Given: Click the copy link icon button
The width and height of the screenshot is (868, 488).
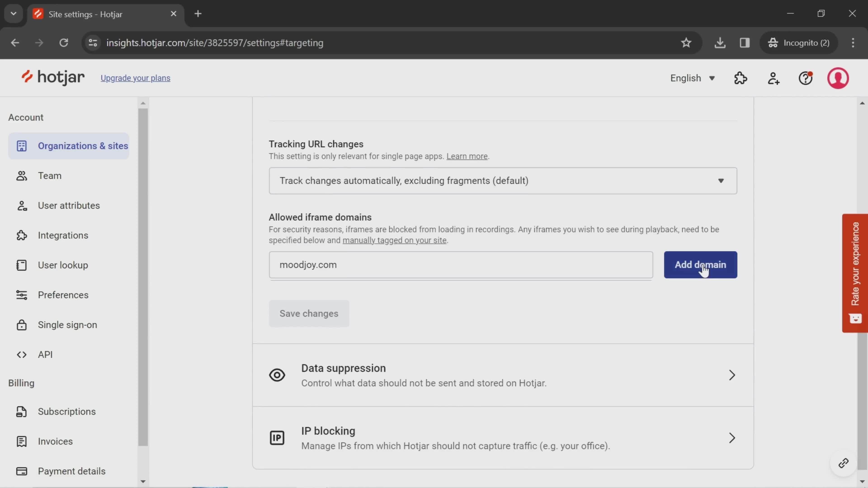Looking at the screenshot, I should point(843,463).
